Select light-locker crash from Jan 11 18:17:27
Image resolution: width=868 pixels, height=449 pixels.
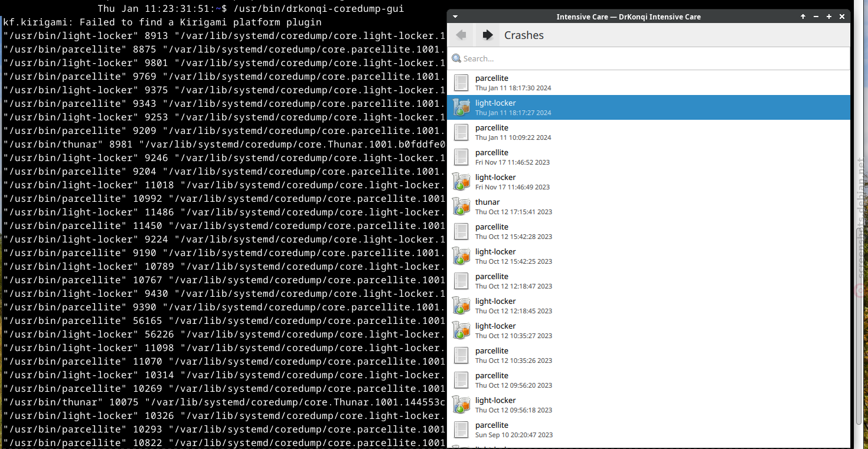point(648,107)
